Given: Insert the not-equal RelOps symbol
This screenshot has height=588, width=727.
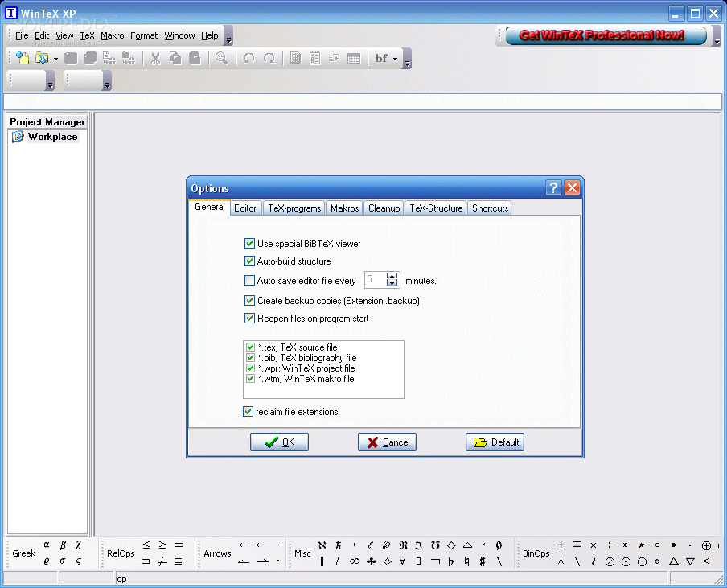Looking at the screenshot, I should [x=162, y=561].
